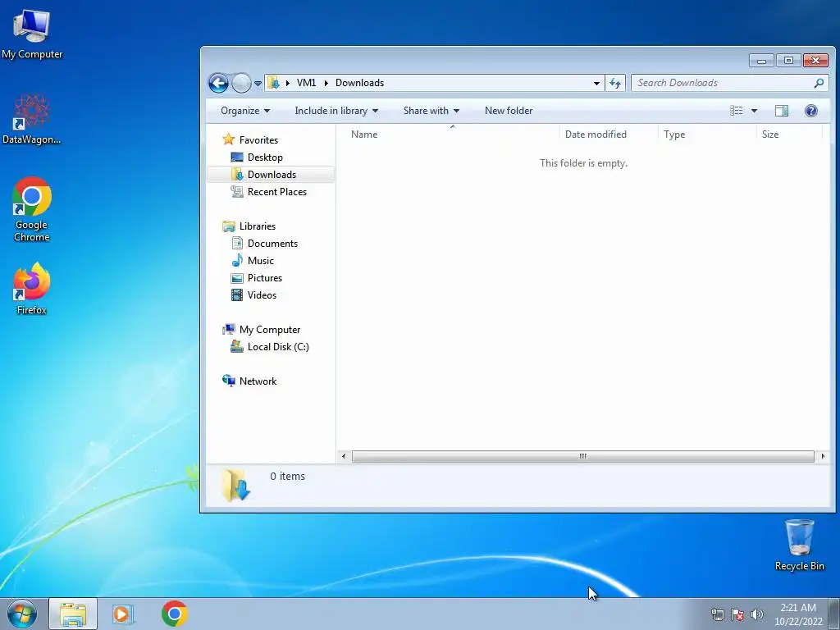Launch Chrome from the taskbar
Screen dimensions: 840x630
175,614
